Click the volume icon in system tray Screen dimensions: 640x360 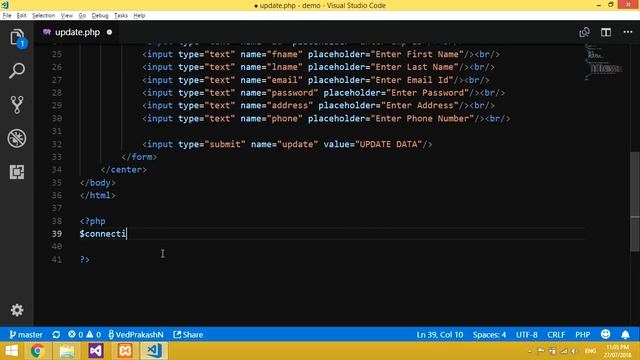pyautogui.click(x=573, y=351)
